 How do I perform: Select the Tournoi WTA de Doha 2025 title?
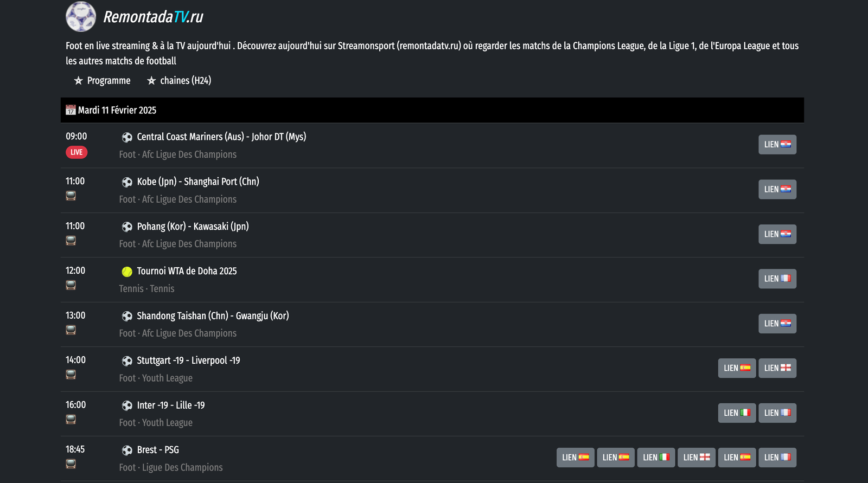[187, 271]
